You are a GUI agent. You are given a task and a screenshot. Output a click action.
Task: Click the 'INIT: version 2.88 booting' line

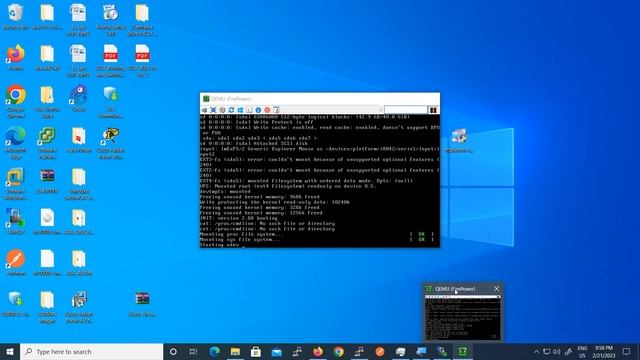coord(238,218)
